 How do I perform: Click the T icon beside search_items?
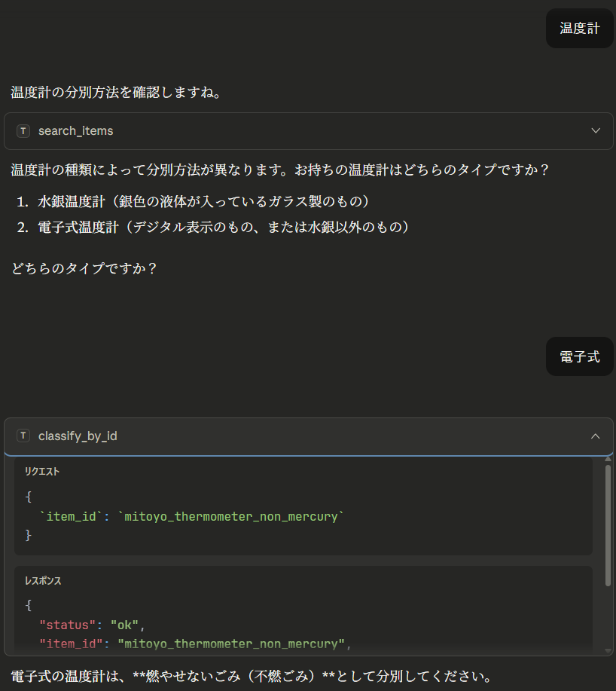(23, 131)
